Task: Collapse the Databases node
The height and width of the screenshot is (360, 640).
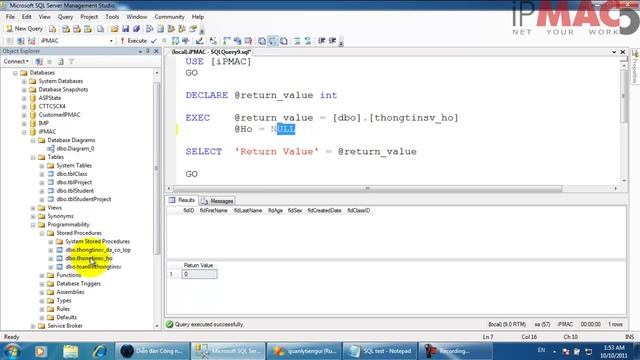Action: click(15, 73)
